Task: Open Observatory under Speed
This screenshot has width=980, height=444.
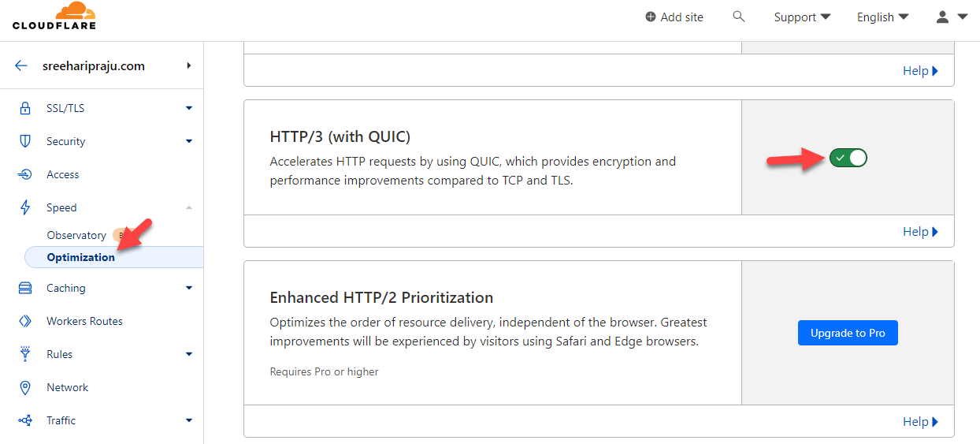Action: pyautogui.click(x=76, y=235)
